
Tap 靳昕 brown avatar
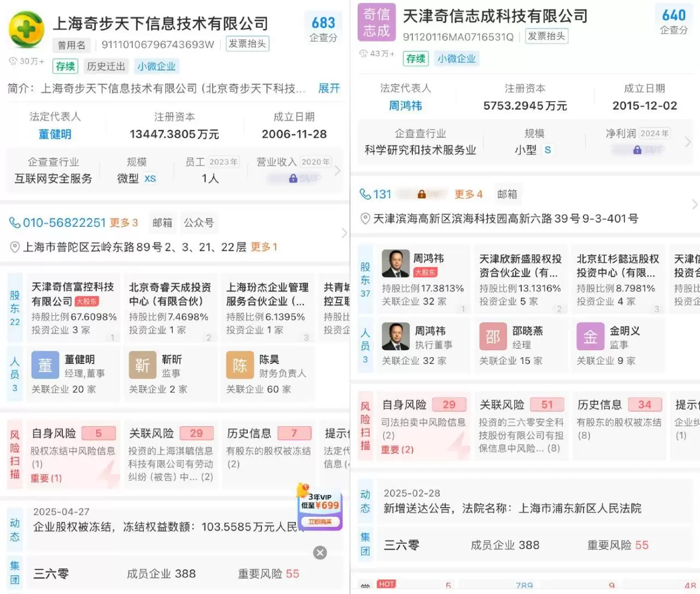pos(143,365)
